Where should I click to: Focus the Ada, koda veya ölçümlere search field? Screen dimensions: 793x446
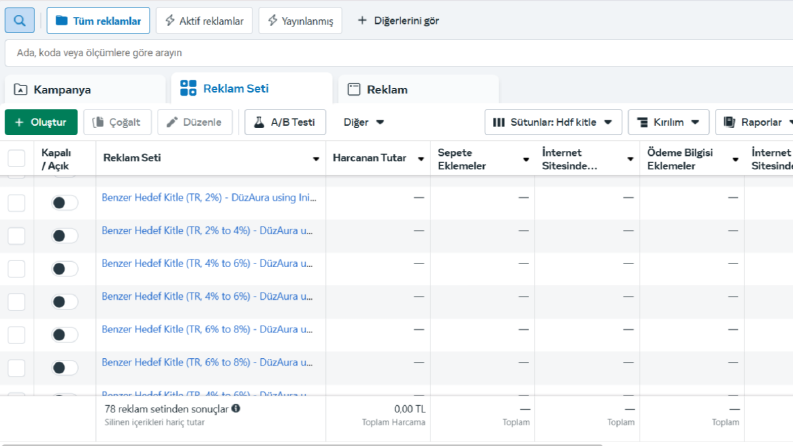point(399,53)
